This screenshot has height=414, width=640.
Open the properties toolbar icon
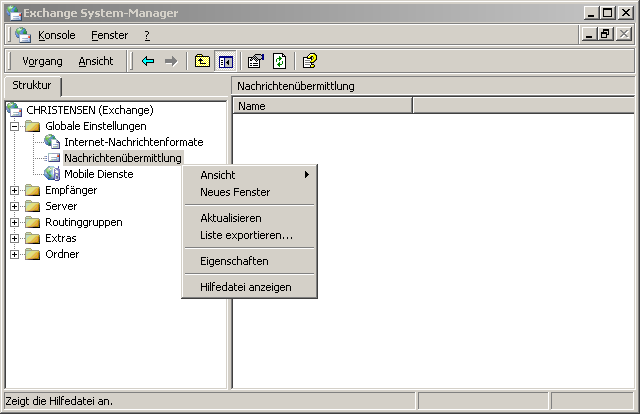256,61
